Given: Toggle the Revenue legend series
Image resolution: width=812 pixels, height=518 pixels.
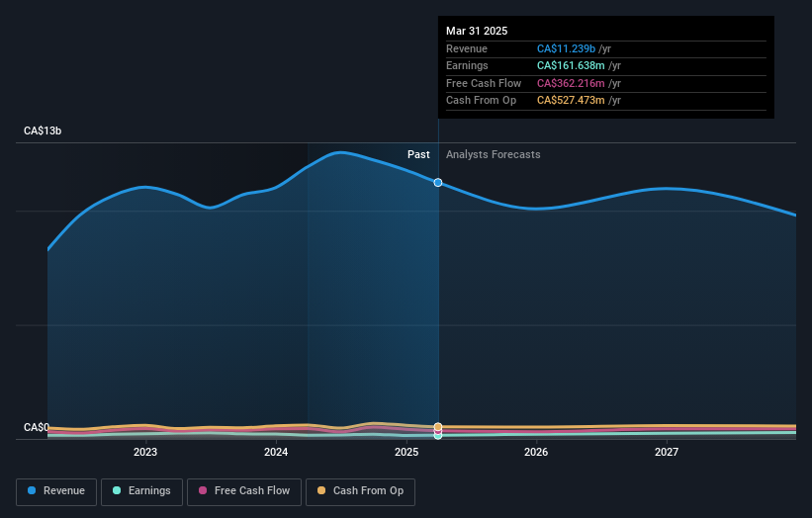Looking at the screenshot, I should tap(56, 491).
